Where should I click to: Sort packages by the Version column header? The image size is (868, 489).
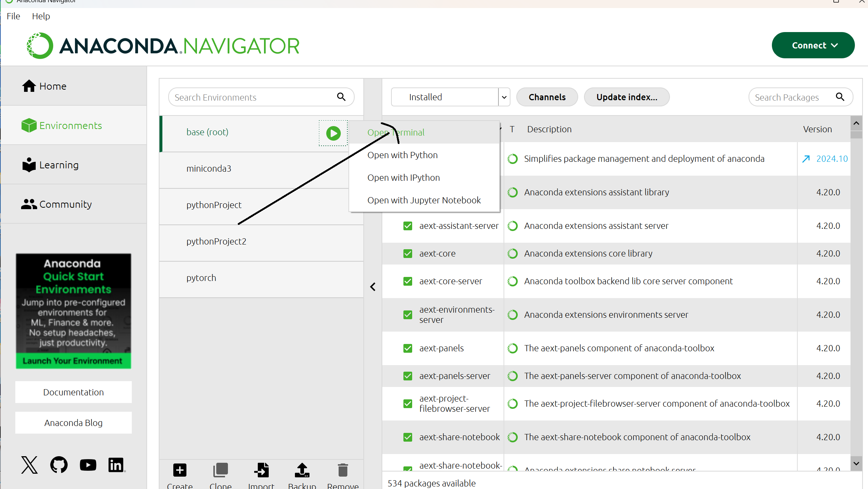pyautogui.click(x=817, y=129)
